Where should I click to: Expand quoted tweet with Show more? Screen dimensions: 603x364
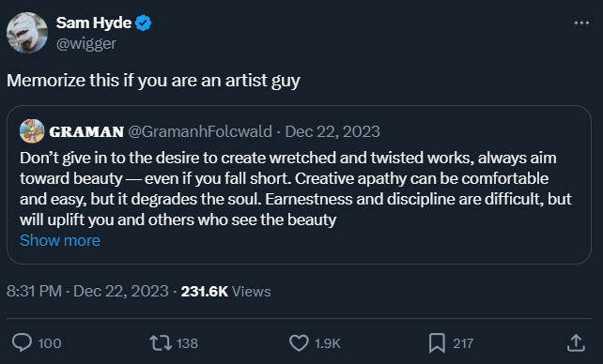point(60,240)
